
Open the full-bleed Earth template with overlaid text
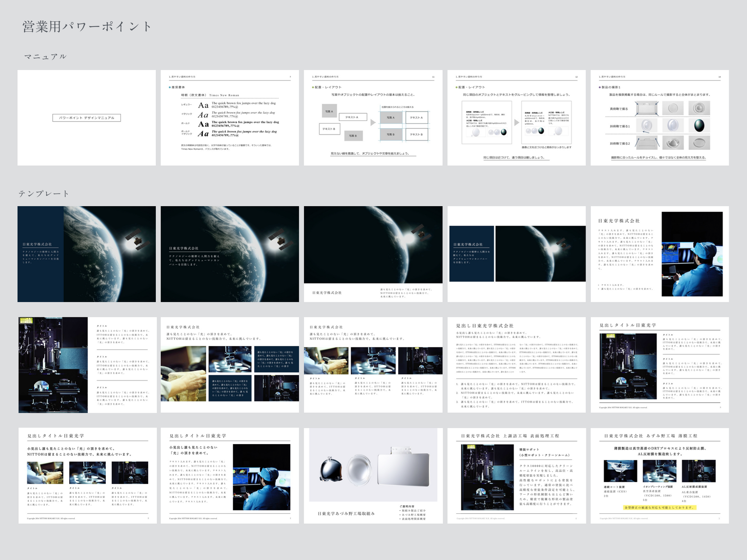230,254
